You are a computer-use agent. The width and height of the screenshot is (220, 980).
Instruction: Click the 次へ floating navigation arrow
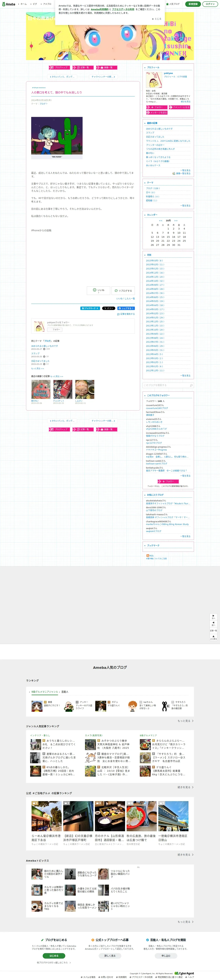click(213, 617)
